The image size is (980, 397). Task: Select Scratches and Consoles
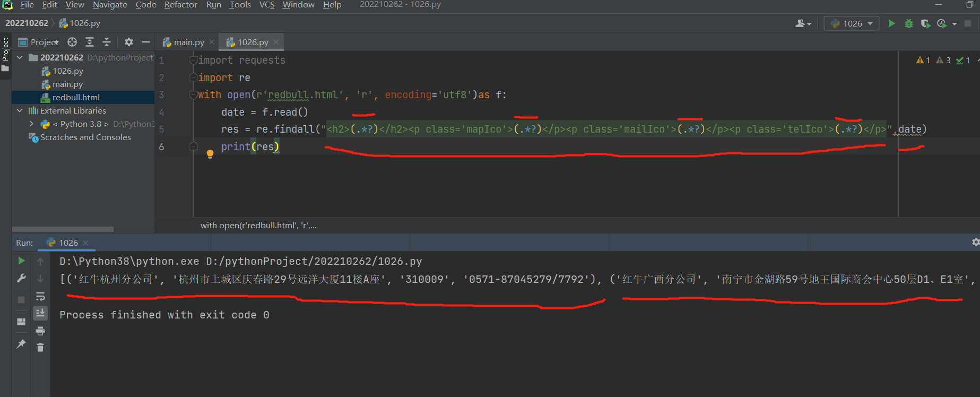click(x=85, y=137)
